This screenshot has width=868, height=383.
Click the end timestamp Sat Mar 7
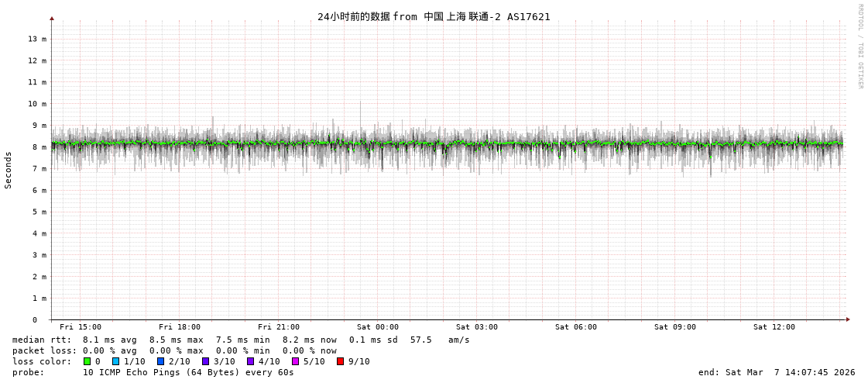[777, 372]
